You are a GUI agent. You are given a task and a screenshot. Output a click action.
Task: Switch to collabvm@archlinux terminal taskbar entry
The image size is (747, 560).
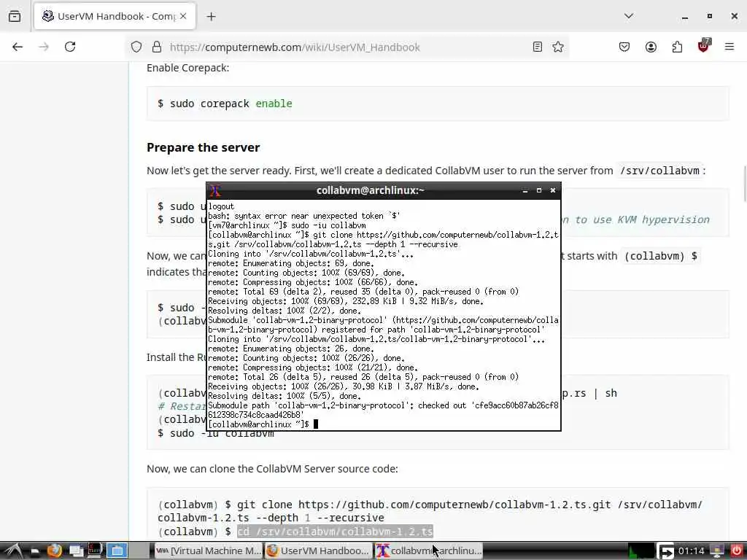(x=428, y=551)
